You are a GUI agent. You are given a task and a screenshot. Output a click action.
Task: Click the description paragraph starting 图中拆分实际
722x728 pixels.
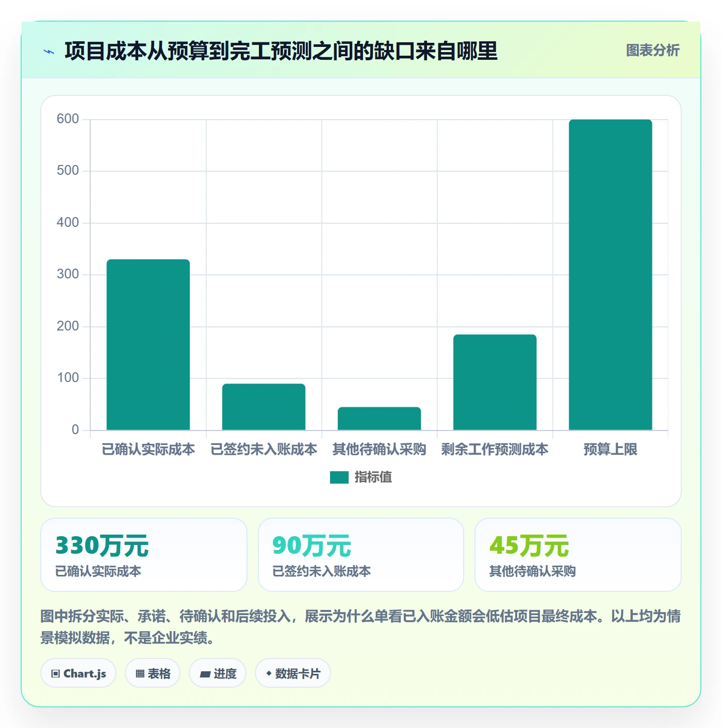pyautogui.click(x=360, y=627)
